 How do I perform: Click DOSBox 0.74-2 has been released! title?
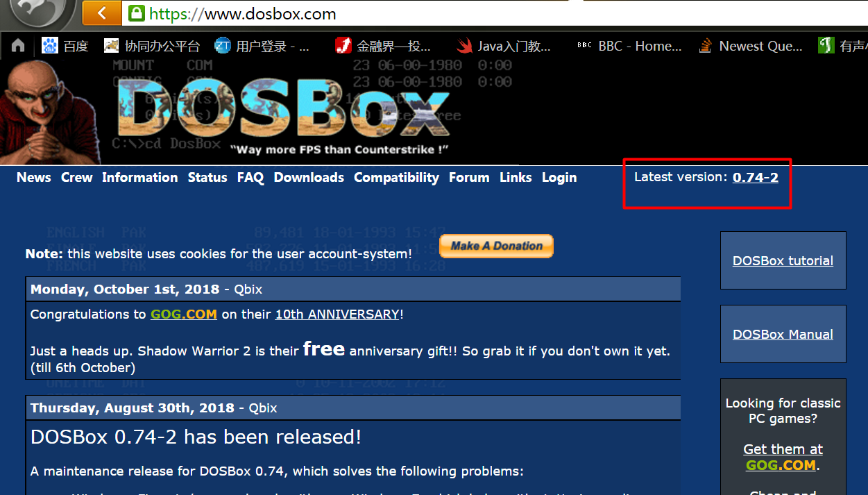click(x=196, y=437)
